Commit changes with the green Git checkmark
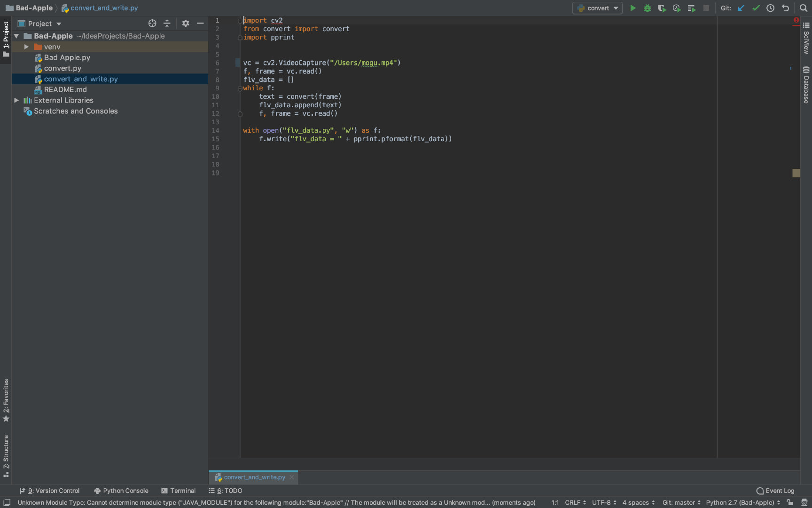Image resolution: width=812 pixels, height=508 pixels. (x=756, y=8)
